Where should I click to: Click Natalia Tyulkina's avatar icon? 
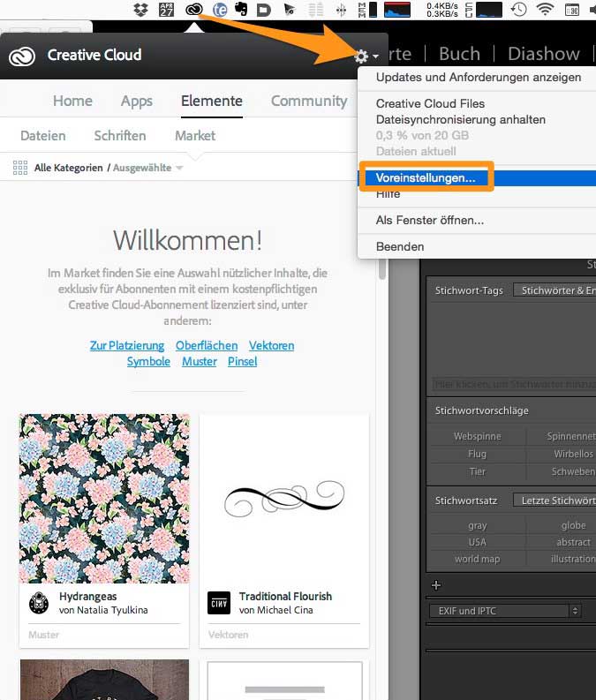39,603
